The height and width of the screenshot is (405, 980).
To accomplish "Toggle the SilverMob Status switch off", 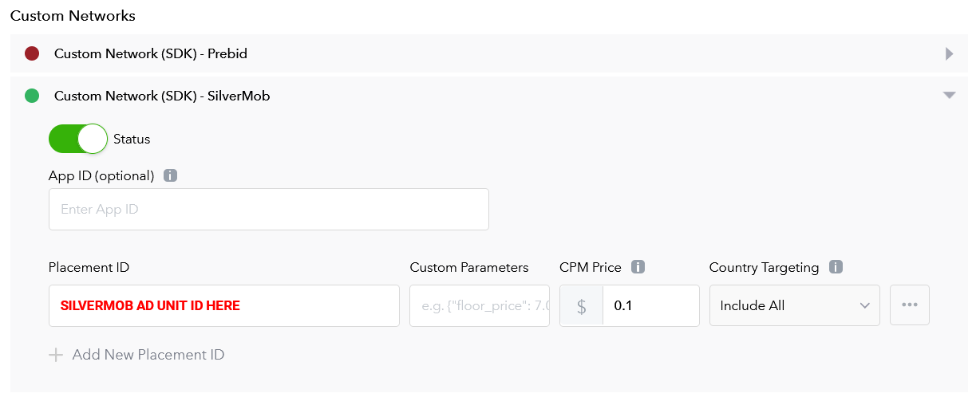I will coord(78,139).
